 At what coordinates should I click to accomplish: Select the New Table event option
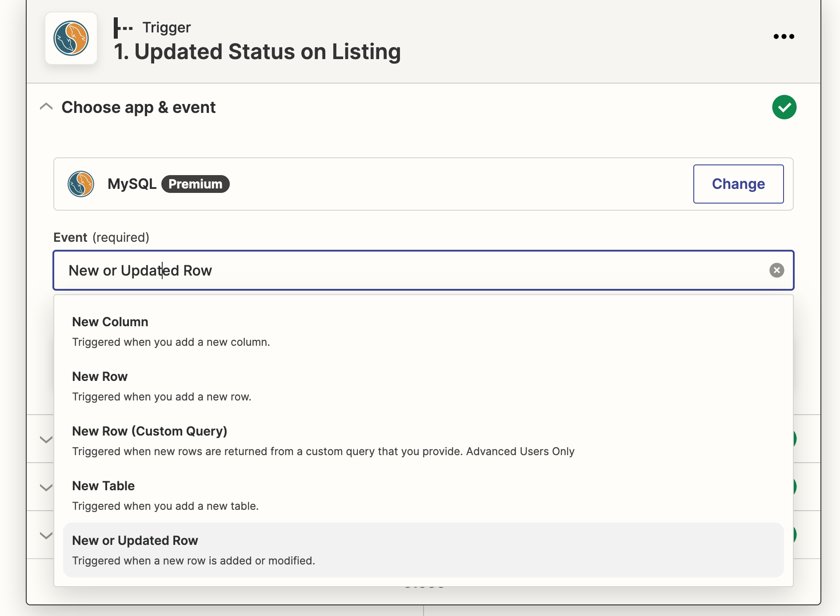pos(423,496)
